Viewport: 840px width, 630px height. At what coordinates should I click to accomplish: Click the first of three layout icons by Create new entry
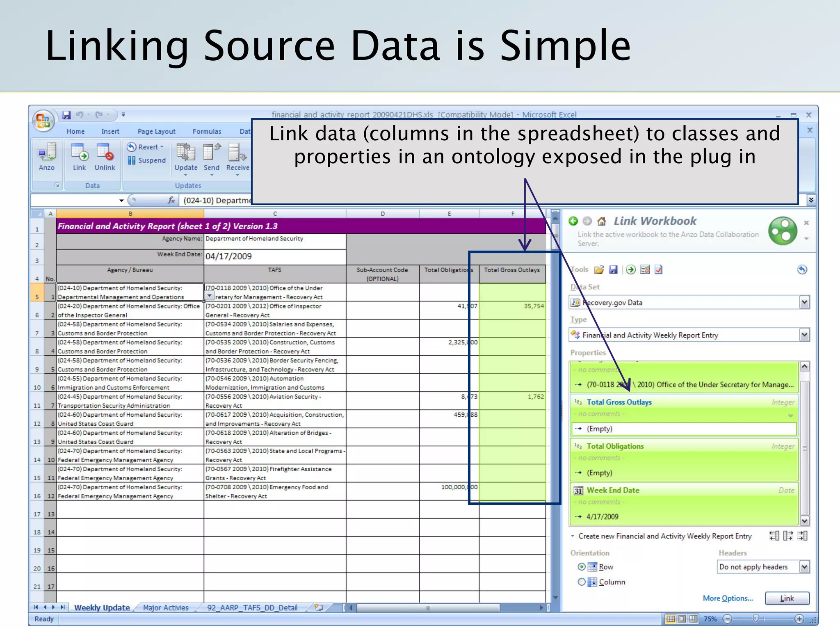point(774,536)
